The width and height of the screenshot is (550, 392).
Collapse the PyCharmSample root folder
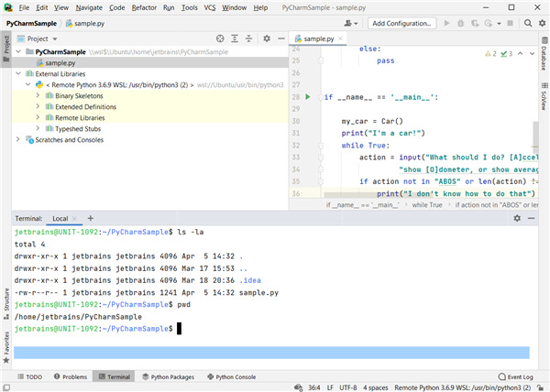[18, 51]
